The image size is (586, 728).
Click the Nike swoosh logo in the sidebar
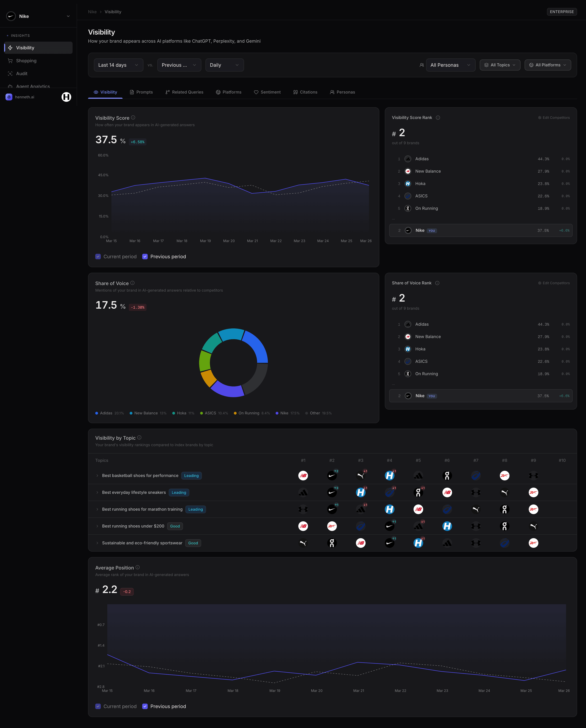pyautogui.click(x=11, y=16)
